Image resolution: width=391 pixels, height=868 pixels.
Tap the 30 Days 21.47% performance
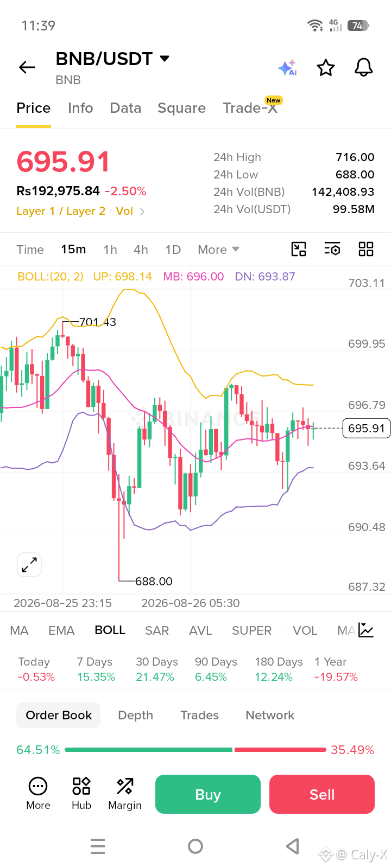coord(156,669)
